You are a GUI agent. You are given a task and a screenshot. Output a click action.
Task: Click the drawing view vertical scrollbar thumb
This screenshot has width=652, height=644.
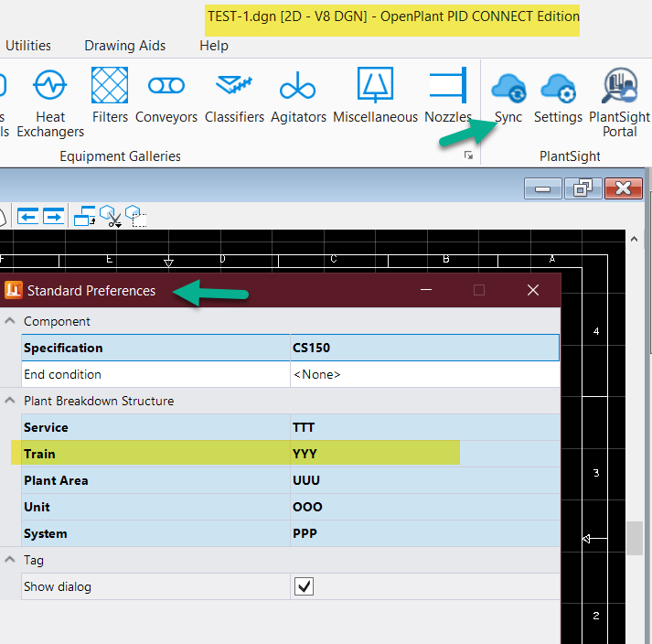(635, 538)
